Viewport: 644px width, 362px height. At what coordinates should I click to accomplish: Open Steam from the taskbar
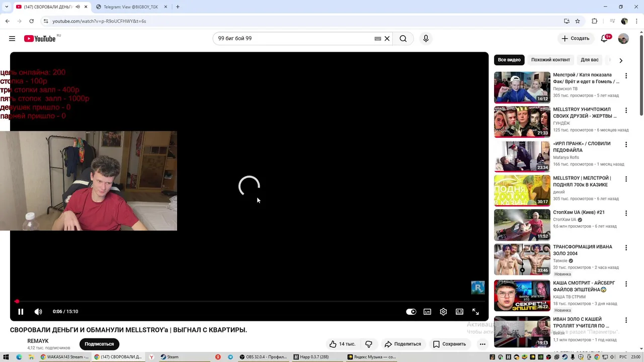pos(170,357)
